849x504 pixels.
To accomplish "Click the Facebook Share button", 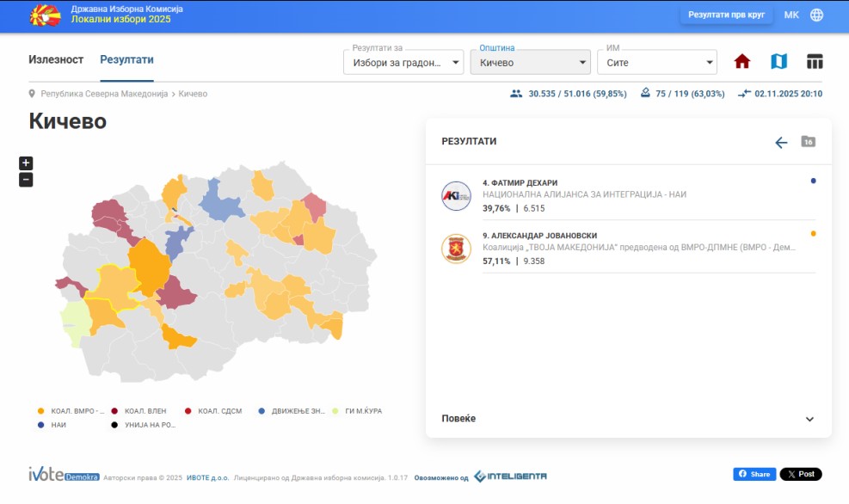I will 753,474.
